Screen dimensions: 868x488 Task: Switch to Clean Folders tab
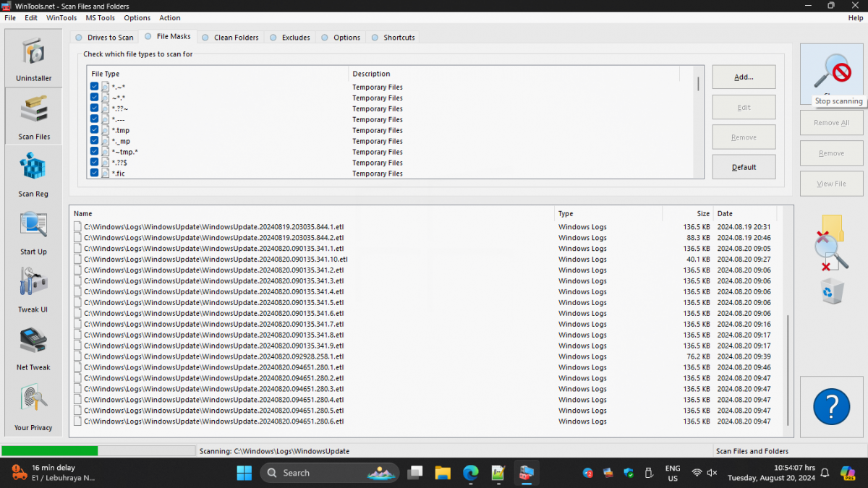pos(231,38)
